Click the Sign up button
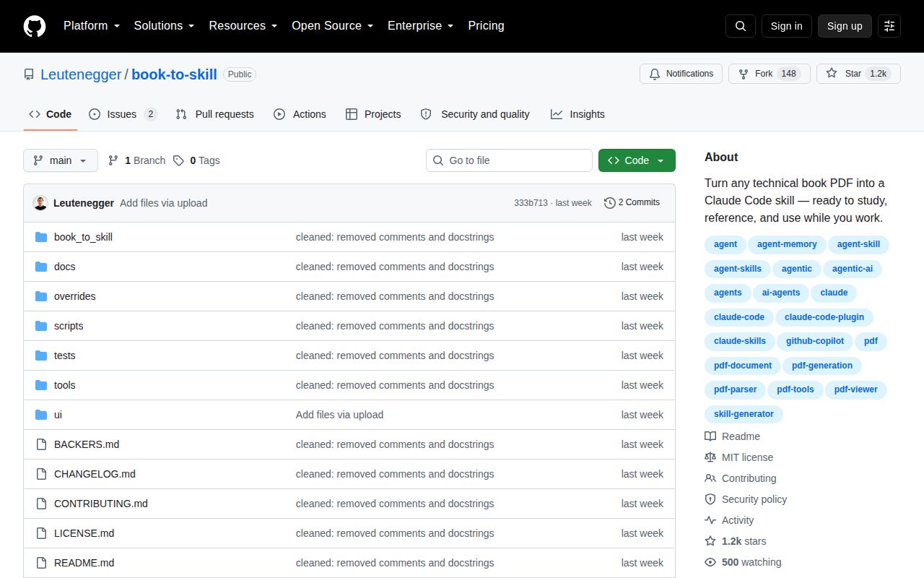The width and height of the screenshot is (924, 578). [845, 26]
